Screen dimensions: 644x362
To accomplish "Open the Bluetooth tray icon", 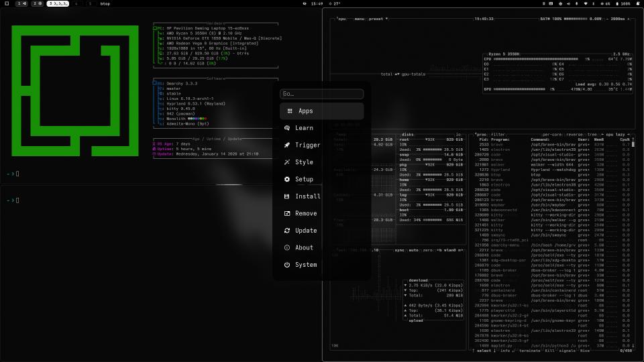I will click(593, 3).
